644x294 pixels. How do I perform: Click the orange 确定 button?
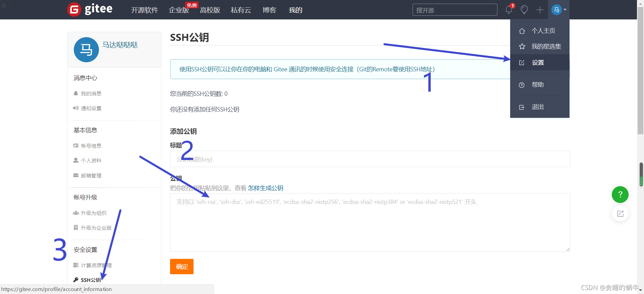point(182,267)
